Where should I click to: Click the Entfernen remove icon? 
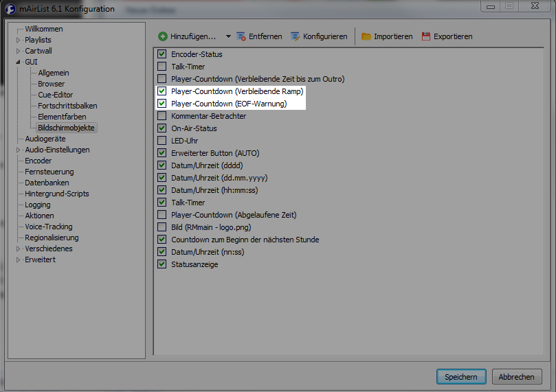[241, 36]
